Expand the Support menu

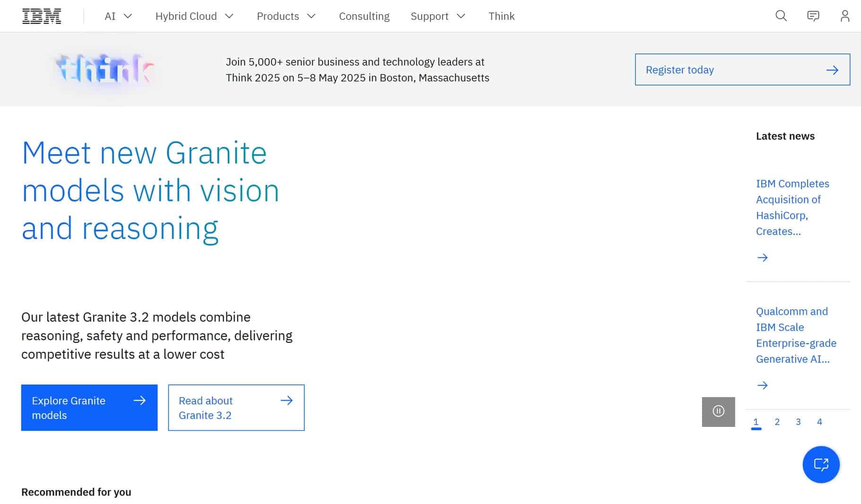click(438, 16)
